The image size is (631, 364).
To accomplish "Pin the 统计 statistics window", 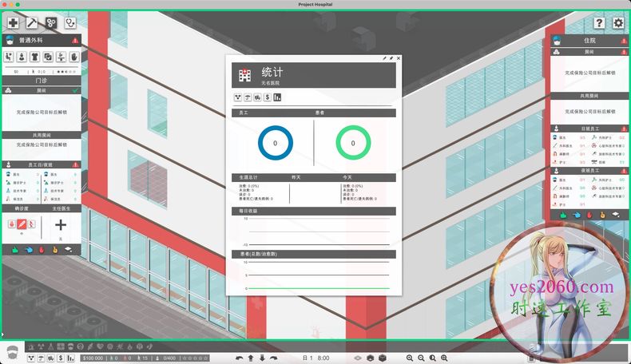I will (x=391, y=58).
